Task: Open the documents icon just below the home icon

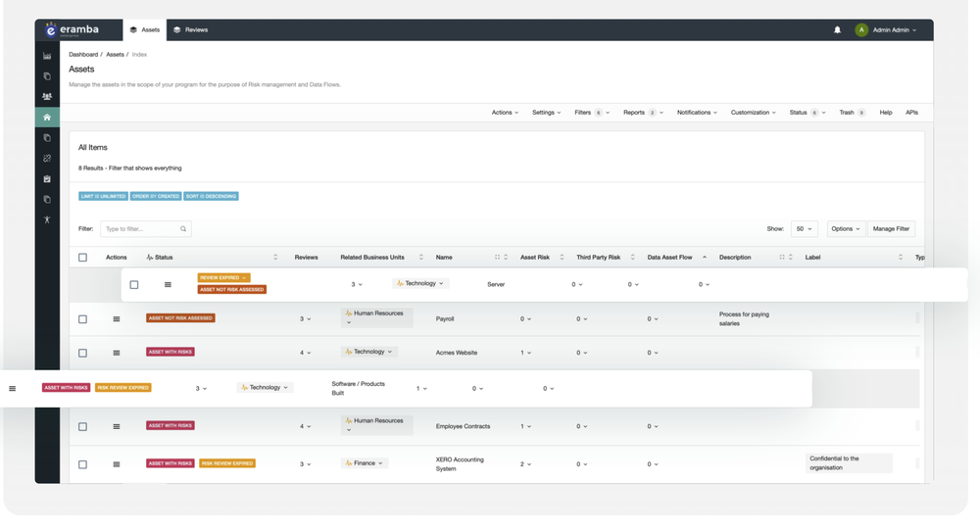Action: coord(47,137)
